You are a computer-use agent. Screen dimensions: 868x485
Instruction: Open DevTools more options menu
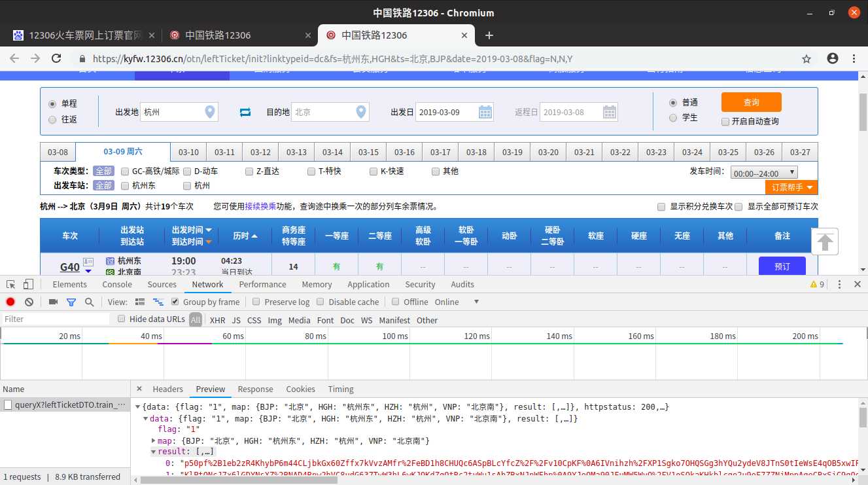point(839,284)
